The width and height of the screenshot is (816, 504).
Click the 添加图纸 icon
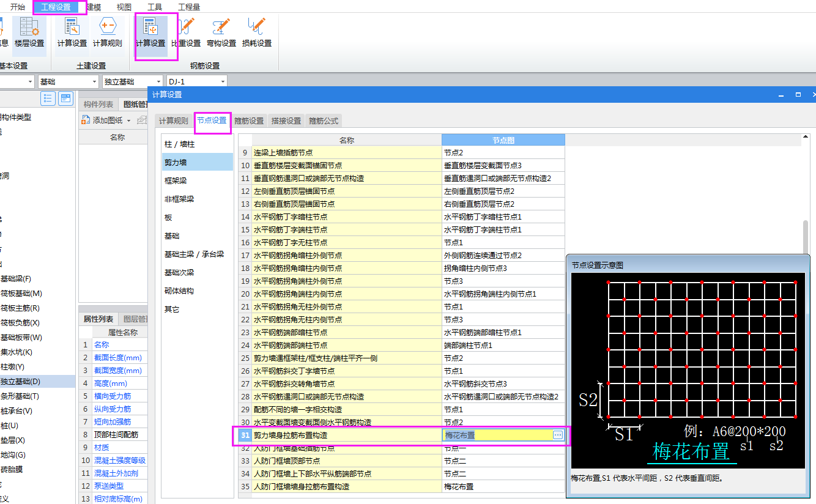[x=86, y=120]
